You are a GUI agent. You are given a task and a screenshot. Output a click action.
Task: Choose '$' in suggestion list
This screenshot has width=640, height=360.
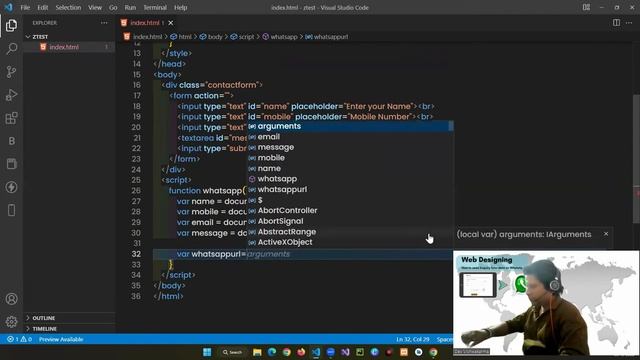pos(349,200)
